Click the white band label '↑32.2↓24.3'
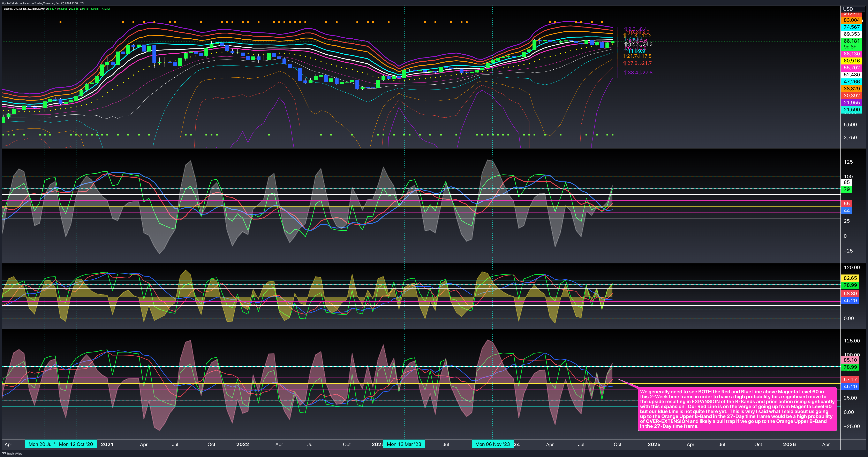Viewport: 868px width, 457px height. tap(638, 45)
